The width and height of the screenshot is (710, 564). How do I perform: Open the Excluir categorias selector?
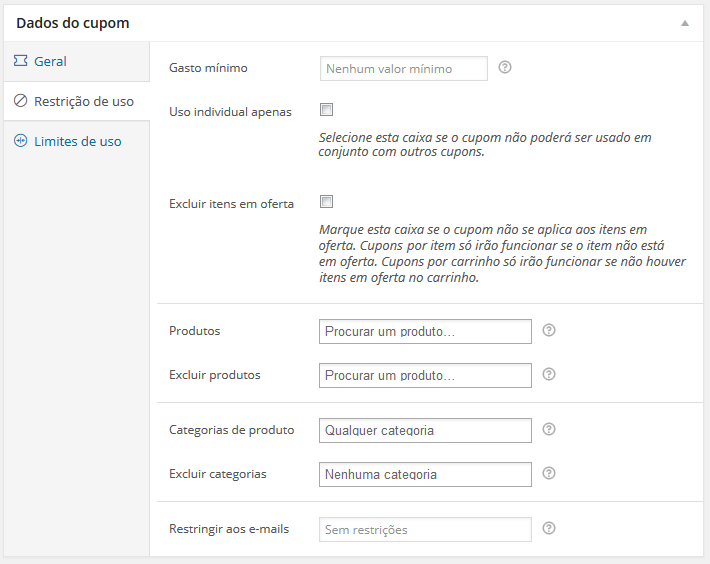(x=425, y=474)
